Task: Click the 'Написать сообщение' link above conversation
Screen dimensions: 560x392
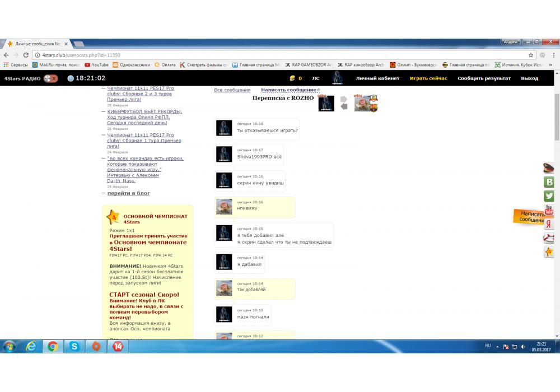Action: 288,90
